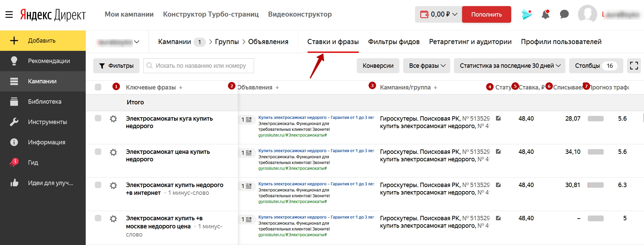Open the hamburger menu icon

tap(9, 15)
